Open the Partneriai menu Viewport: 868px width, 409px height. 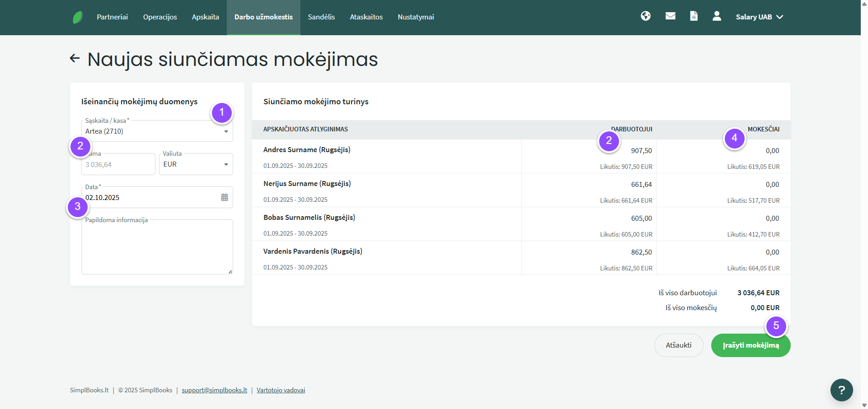click(x=112, y=17)
